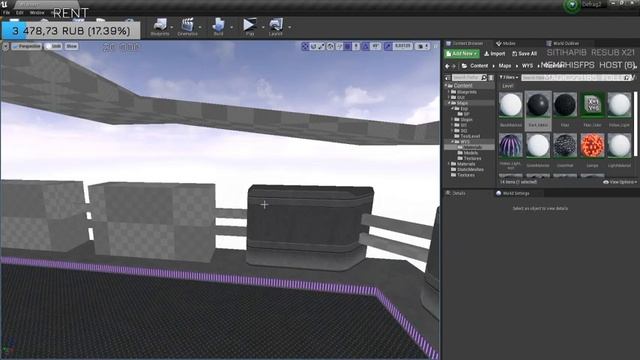Select the scale gizmo in viewport toolbar
The width and height of the screenshot is (640, 360).
click(x=322, y=47)
